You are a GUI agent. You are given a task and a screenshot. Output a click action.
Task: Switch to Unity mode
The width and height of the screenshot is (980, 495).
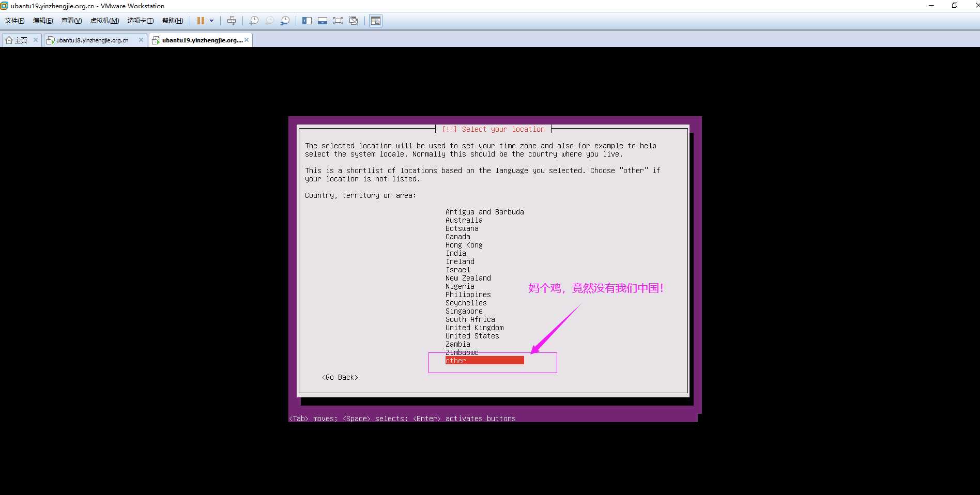click(354, 21)
